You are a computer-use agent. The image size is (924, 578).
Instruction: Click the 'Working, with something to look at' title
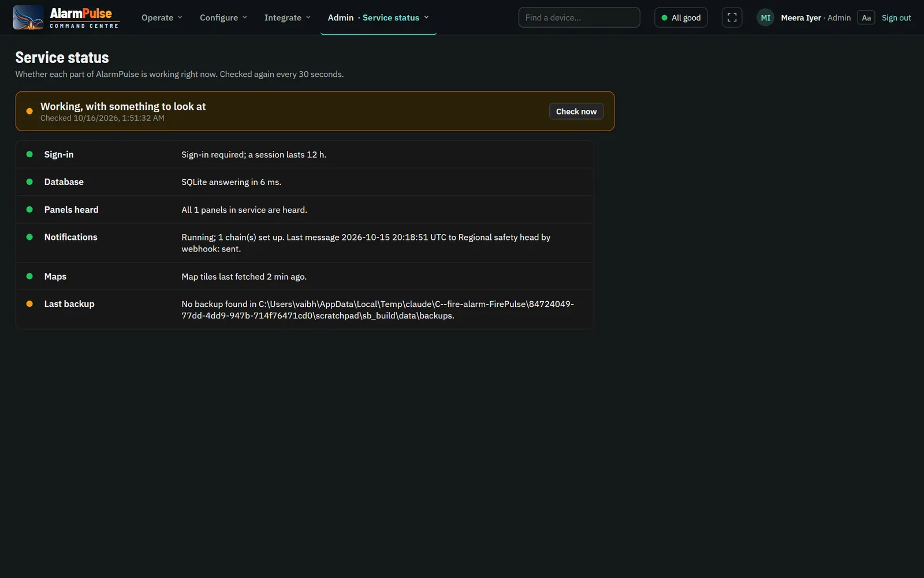coord(123,106)
